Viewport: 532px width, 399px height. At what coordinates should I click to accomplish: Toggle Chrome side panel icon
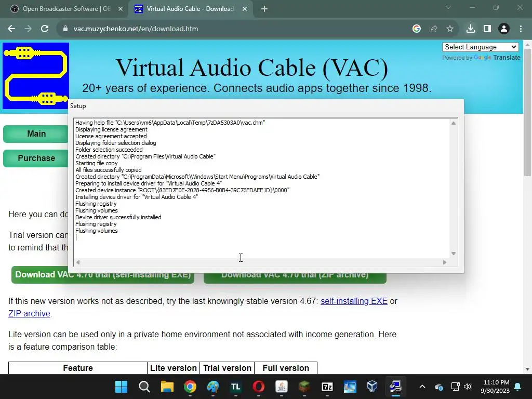487,29
